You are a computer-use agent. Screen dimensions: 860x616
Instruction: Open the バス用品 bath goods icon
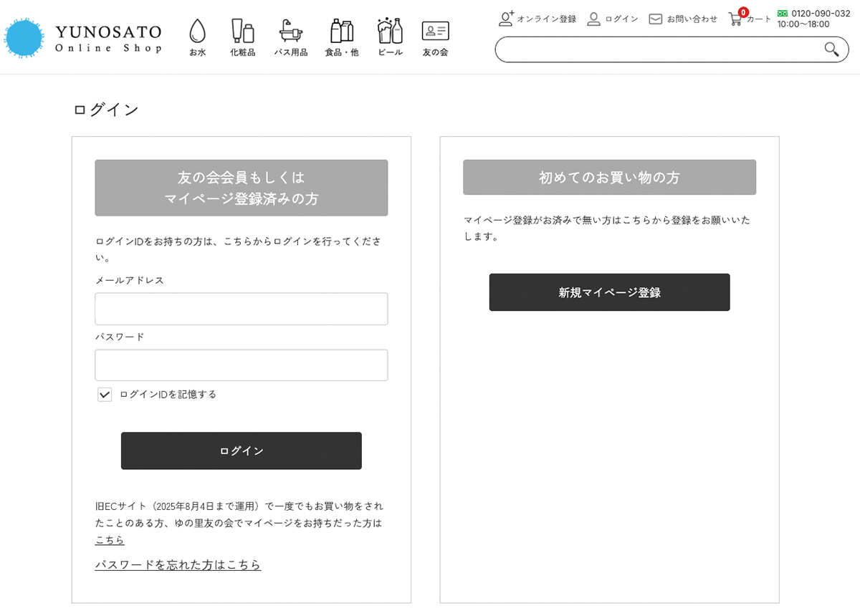[290, 31]
